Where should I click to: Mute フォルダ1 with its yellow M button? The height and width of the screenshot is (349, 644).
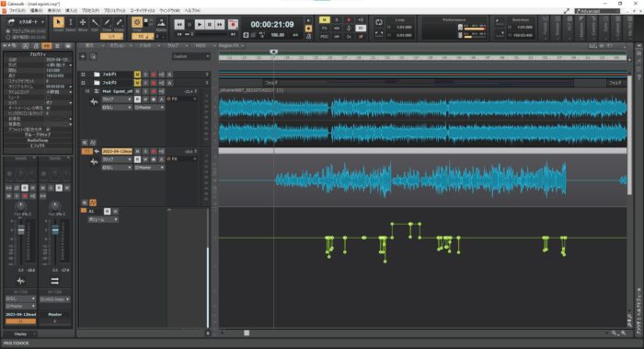[137, 75]
